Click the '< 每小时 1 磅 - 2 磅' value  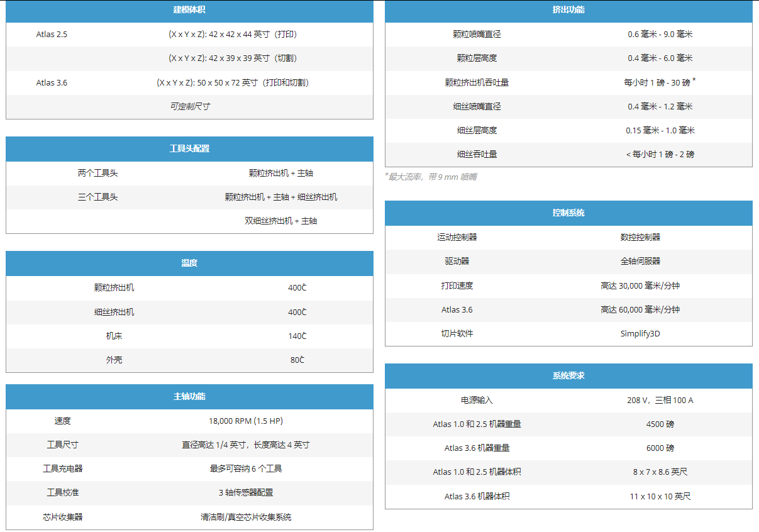click(660, 154)
